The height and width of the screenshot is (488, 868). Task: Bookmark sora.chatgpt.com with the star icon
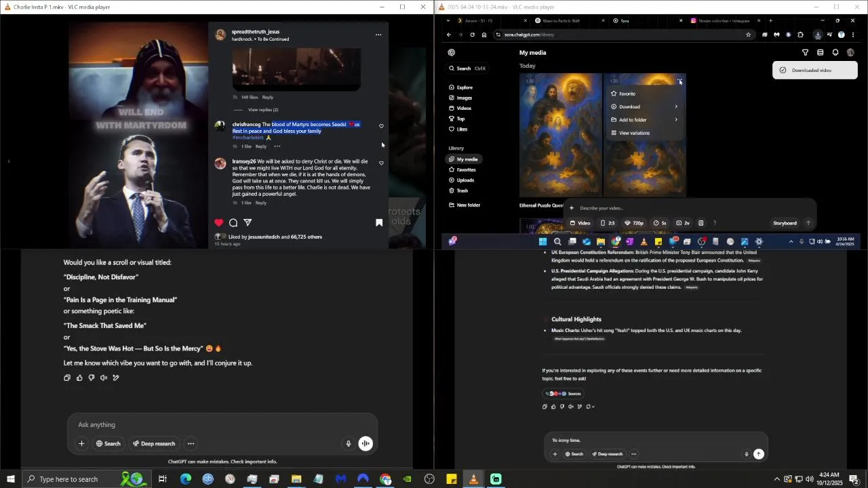click(748, 35)
